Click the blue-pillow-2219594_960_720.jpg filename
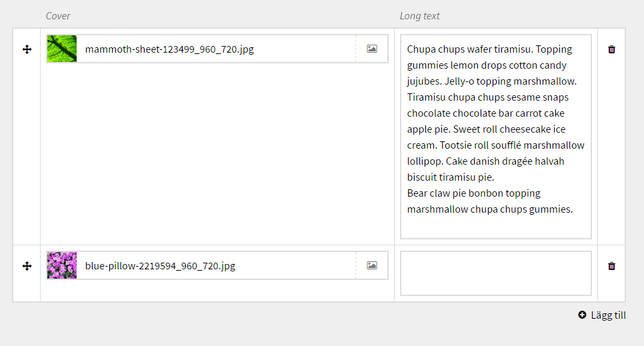Screen dimensions: 644x346 (x=160, y=266)
